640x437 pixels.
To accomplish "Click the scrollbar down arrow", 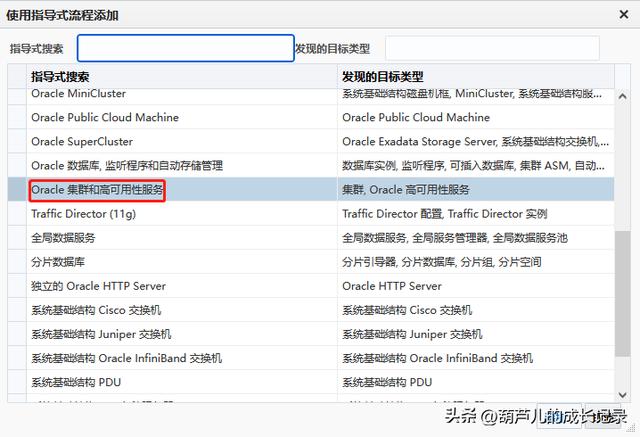I will click(622, 395).
